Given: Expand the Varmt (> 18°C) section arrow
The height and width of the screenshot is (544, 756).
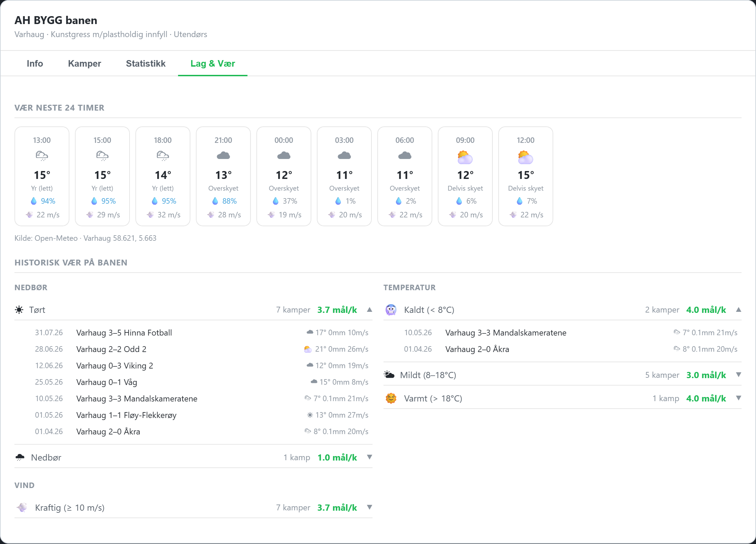Looking at the screenshot, I should (x=738, y=398).
